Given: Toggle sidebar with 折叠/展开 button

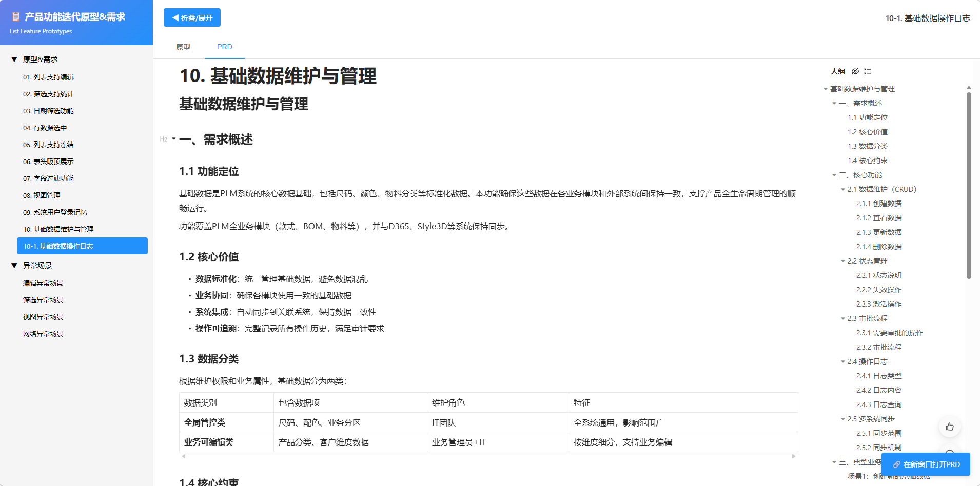Looking at the screenshot, I should (x=192, y=17).
